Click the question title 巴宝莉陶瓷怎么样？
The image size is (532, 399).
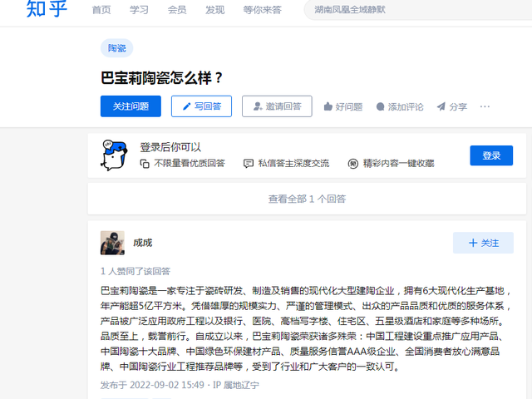pyautogui.click(x=161, y=77)
